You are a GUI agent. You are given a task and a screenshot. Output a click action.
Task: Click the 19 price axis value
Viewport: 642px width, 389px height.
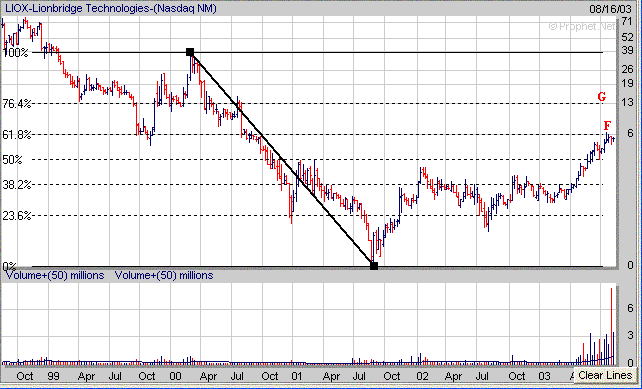628,84
